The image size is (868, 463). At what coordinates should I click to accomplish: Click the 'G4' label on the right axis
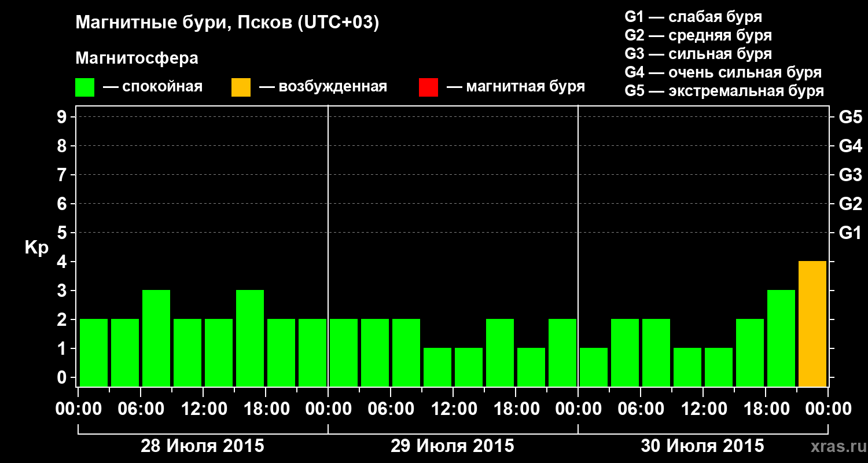click(851, 146)
